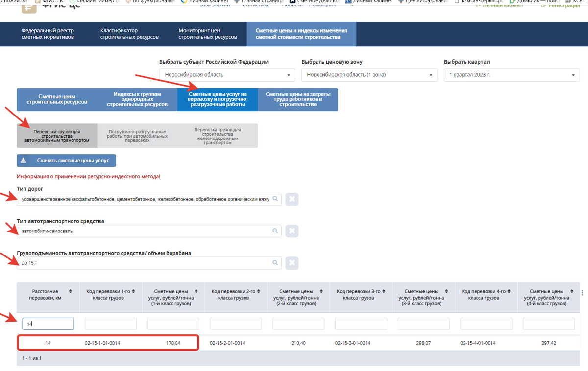Click the download icon on Скачать button

[x=23, y=161]
